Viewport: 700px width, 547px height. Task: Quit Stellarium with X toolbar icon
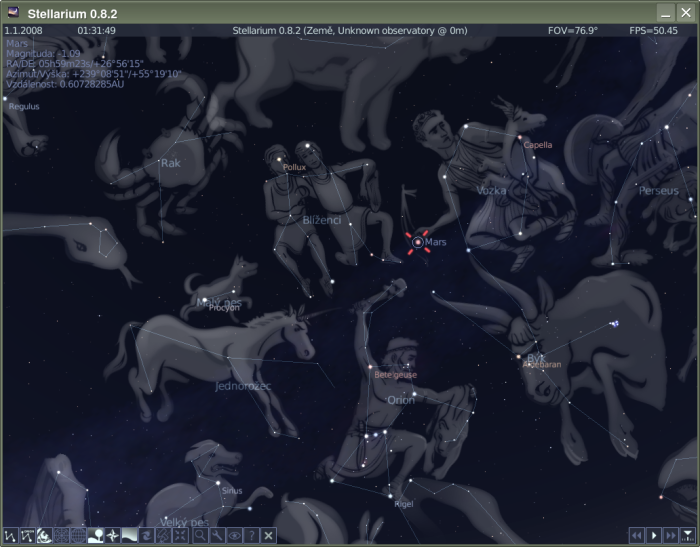click(x=268, y=535)
